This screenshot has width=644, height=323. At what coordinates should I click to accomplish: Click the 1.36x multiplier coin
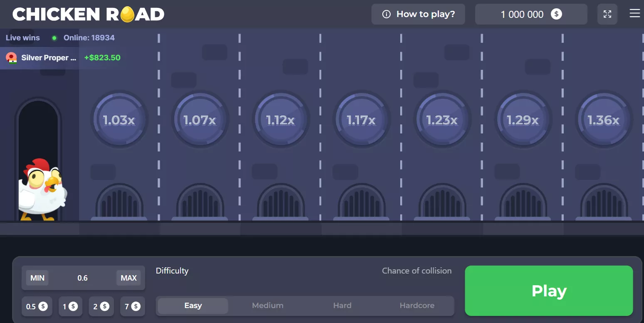[603, 120]
